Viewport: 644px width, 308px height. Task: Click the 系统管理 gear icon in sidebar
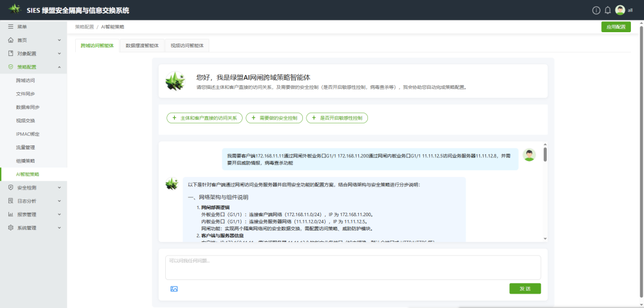[11, 228]
